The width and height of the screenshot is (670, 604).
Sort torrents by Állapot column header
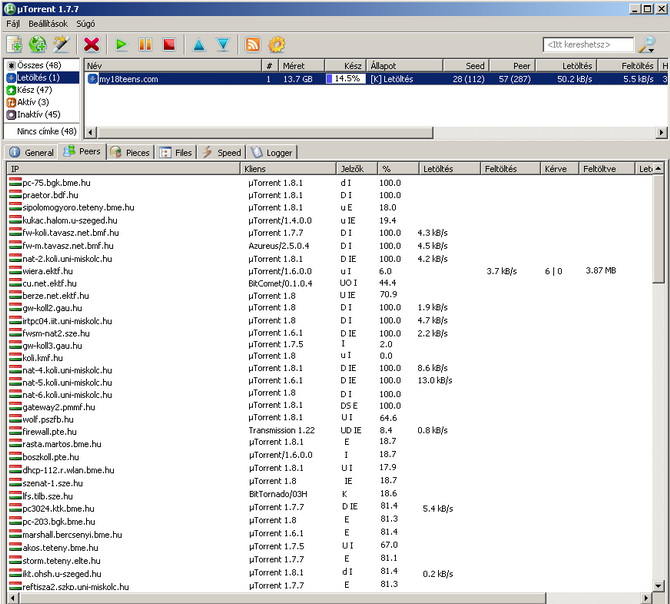pos(405,66)
